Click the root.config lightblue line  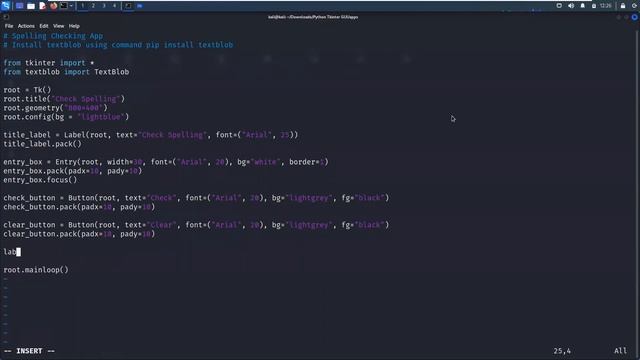(x=66, y=117)
